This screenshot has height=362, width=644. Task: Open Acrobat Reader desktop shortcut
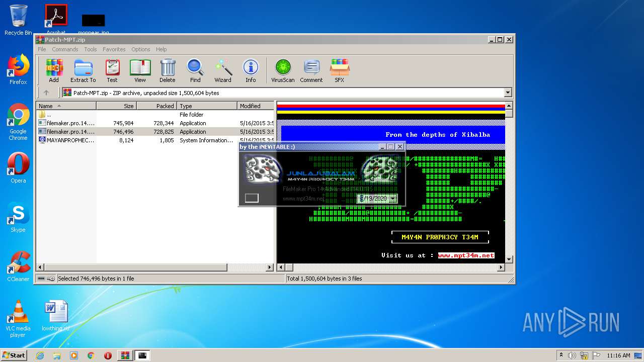click(56, 19)
